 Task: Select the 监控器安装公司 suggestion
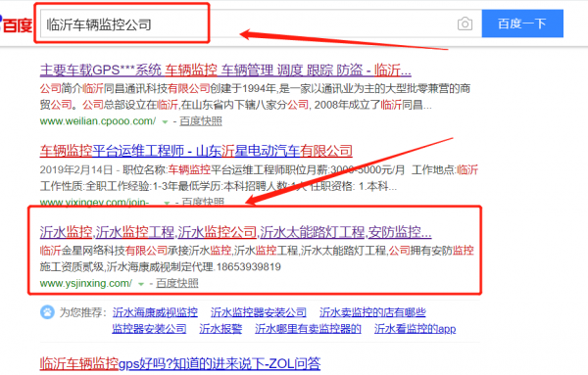[x=149, y=329]
